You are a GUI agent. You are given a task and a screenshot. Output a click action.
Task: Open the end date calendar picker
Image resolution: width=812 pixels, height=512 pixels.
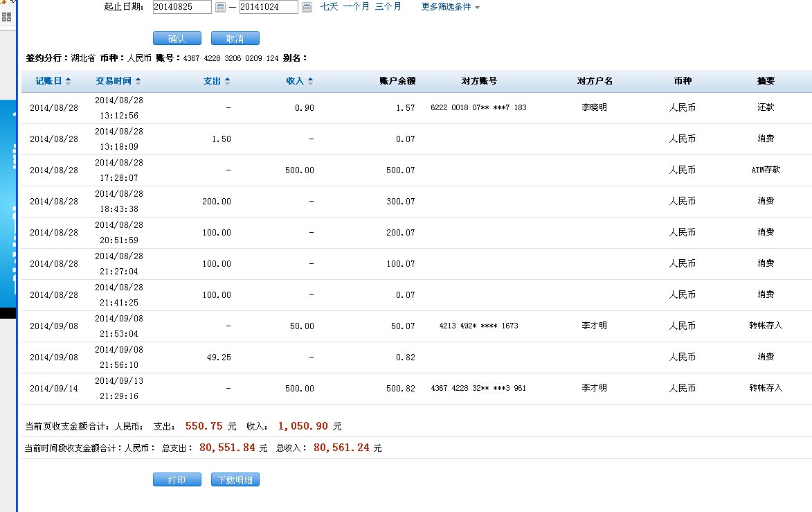pos(307,7)
